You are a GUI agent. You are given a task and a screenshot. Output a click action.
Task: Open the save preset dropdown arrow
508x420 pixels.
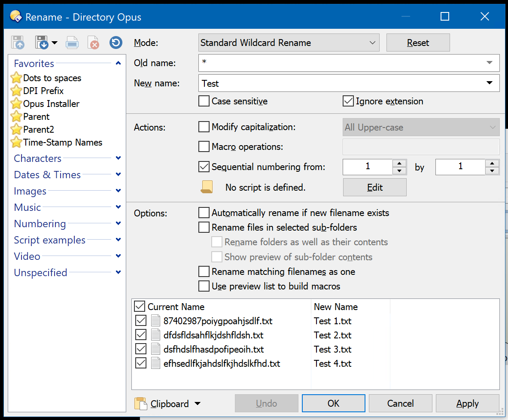coord(55,43)
